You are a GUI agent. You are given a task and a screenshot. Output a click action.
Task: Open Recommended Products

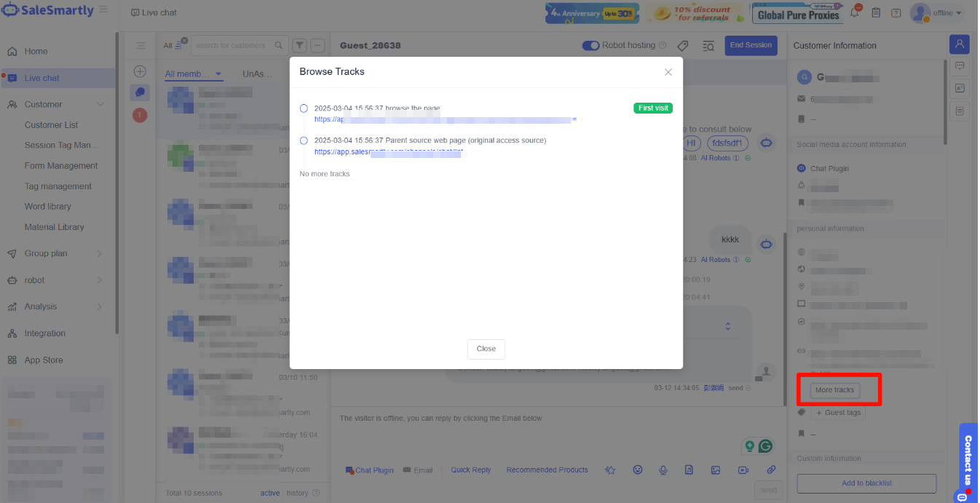coord(547,470)
